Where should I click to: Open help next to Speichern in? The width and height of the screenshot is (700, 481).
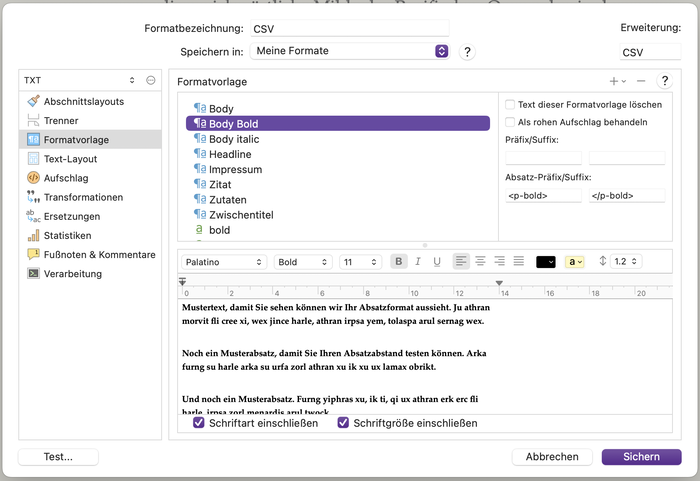pyautogui.click(x=467, y=52)
